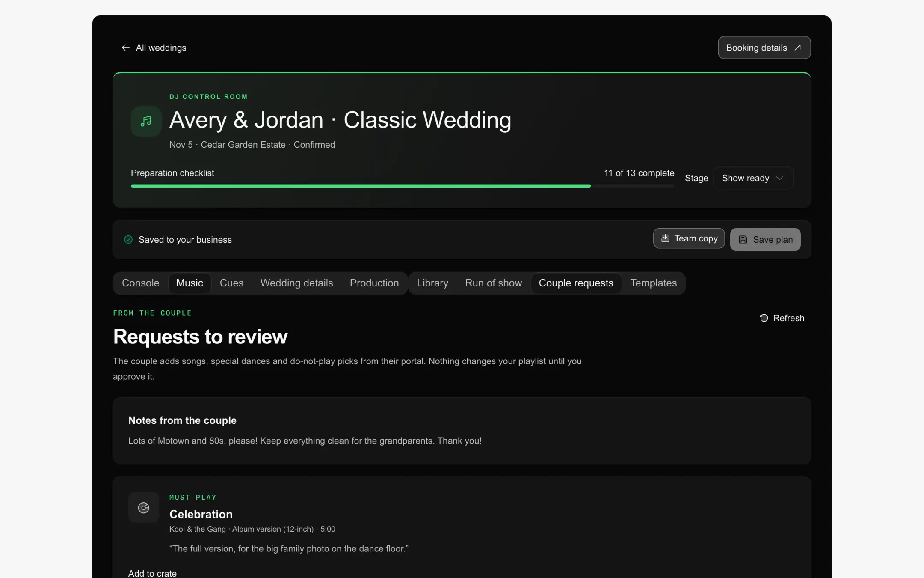Click the green check icon beside Saved to your business
This screenshot has height=578, width=924.
tap(128, 239)
